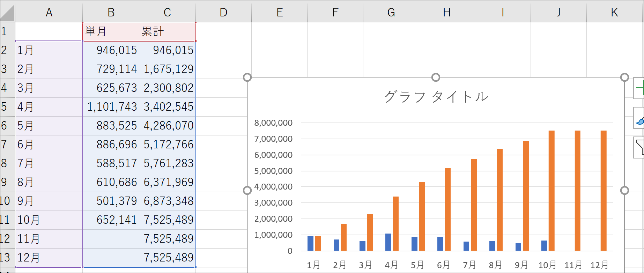Select the 9月 cell in column A
This screenshot has height=273, width=644.
coord(49,201)
